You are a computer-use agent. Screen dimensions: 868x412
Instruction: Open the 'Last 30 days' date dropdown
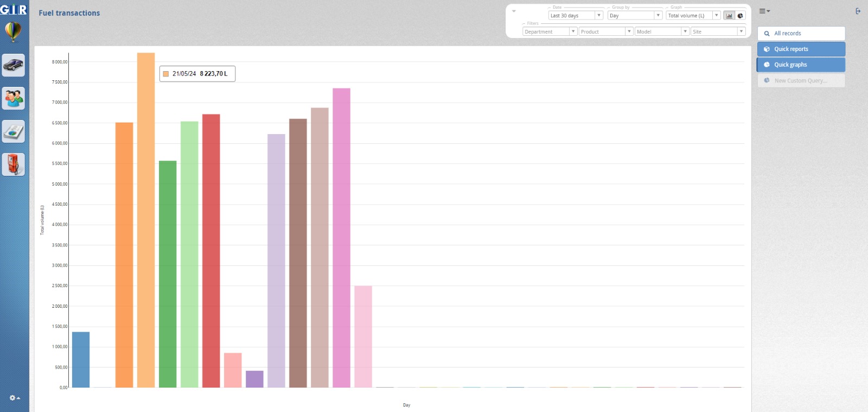(x=575, y=16)
